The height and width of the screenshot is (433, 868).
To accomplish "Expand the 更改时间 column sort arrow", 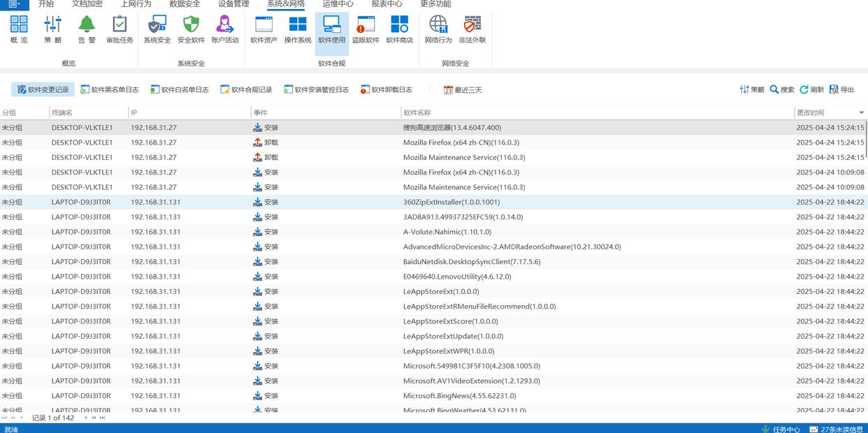I will pyautogui.click(x=861, y=112).
